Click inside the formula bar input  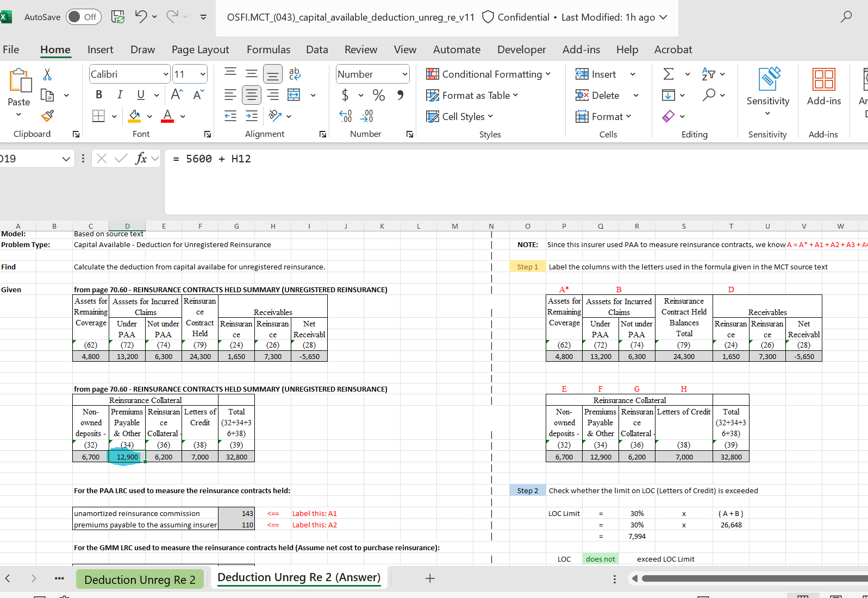(x=489, y=159)
